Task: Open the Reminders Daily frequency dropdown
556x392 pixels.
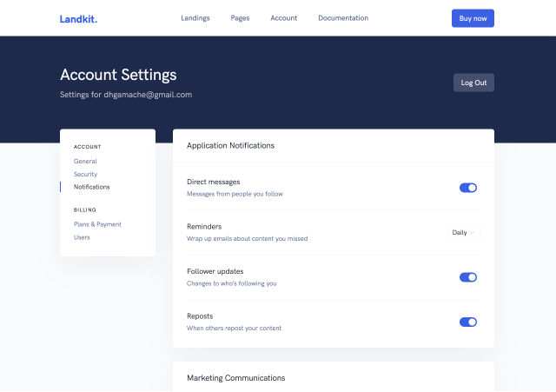Action: coord(464,233)
